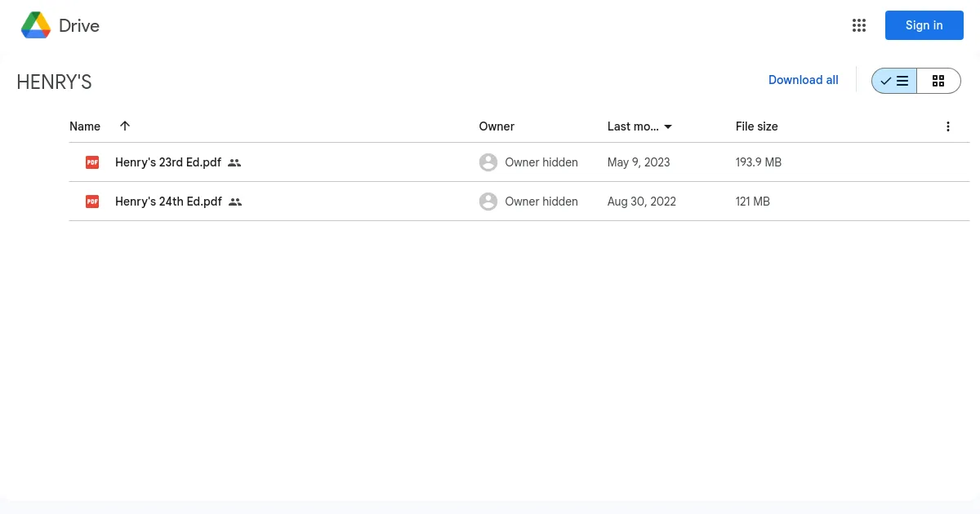
Task: Click the Owner column header
Action: coord(497,126)
